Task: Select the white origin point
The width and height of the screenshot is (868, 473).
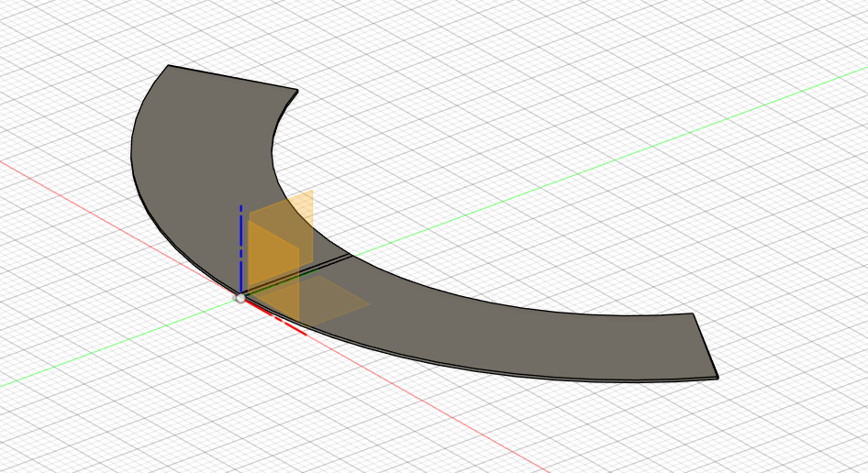Action: coord(240,298)
